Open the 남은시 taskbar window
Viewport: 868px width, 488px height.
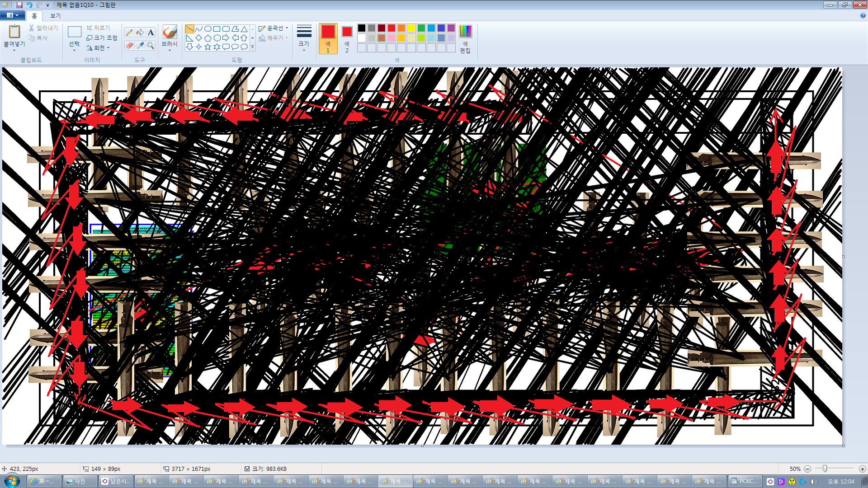coord(116,481)
